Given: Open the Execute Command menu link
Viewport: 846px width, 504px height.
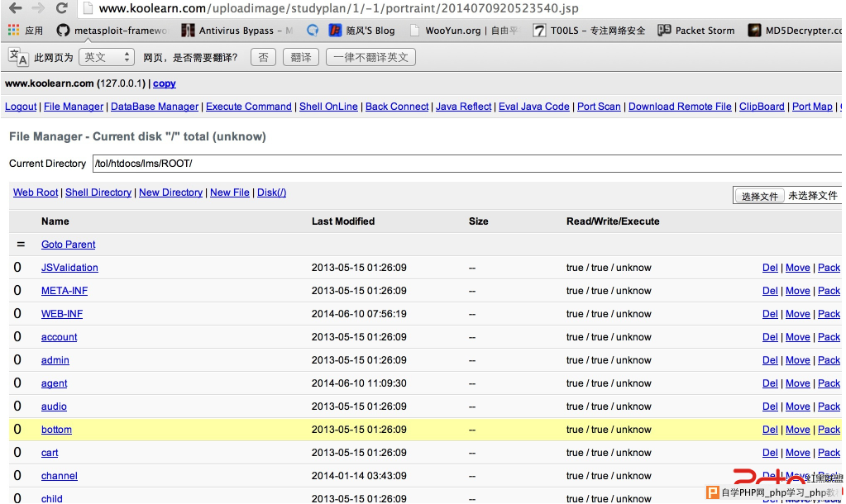Looking at the screenshot, I should [249, 107].
